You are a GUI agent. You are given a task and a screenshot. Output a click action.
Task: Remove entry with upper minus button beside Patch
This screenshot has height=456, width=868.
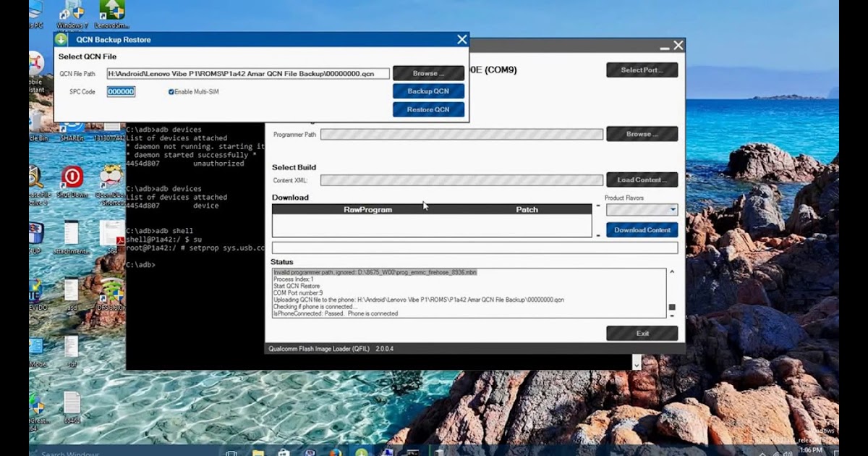598,207
